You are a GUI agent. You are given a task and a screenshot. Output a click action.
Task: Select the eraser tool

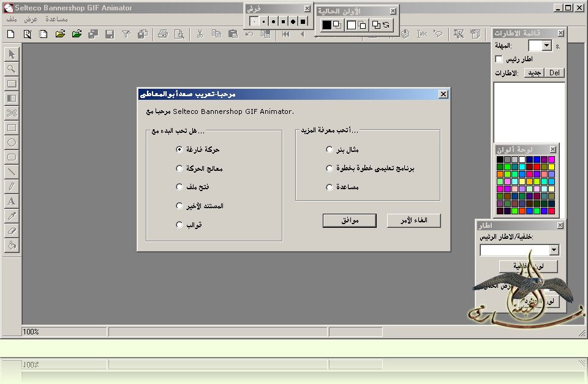(x=12, y=231)
